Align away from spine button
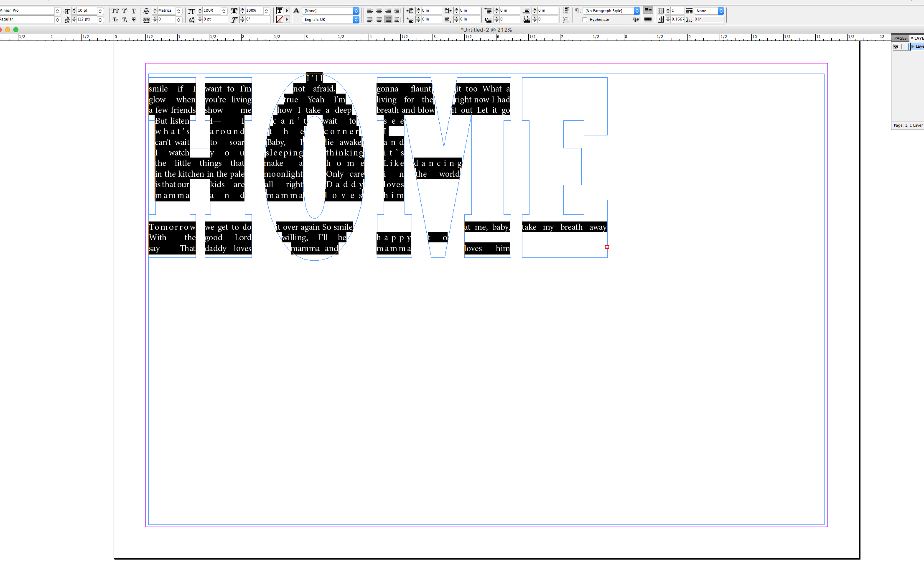 [397, 20]
